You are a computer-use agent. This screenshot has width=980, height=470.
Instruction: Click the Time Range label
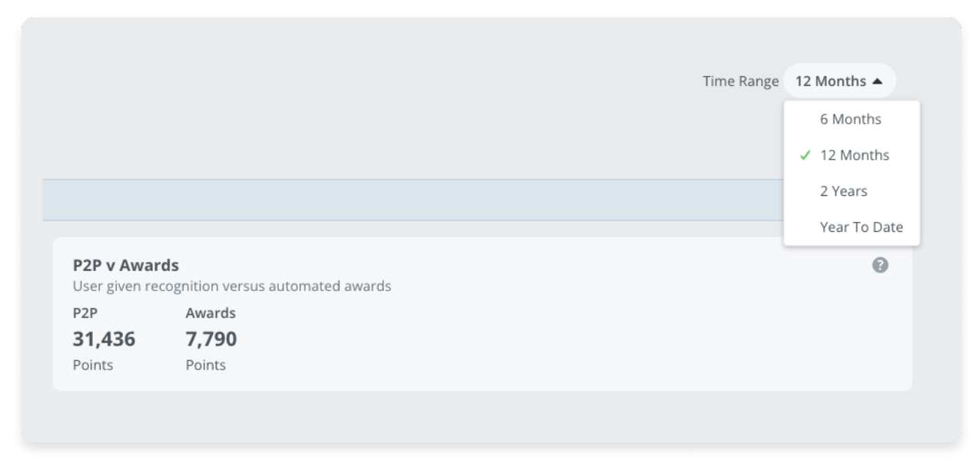[x=743, y=81]
